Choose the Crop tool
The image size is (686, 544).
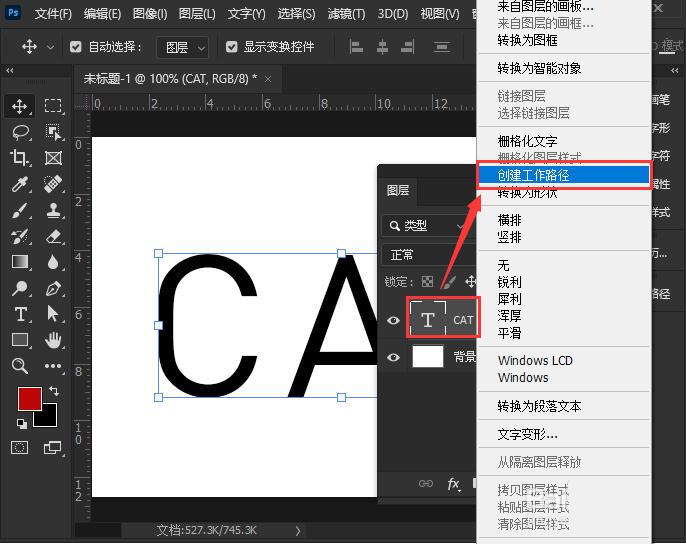point(20,158)
